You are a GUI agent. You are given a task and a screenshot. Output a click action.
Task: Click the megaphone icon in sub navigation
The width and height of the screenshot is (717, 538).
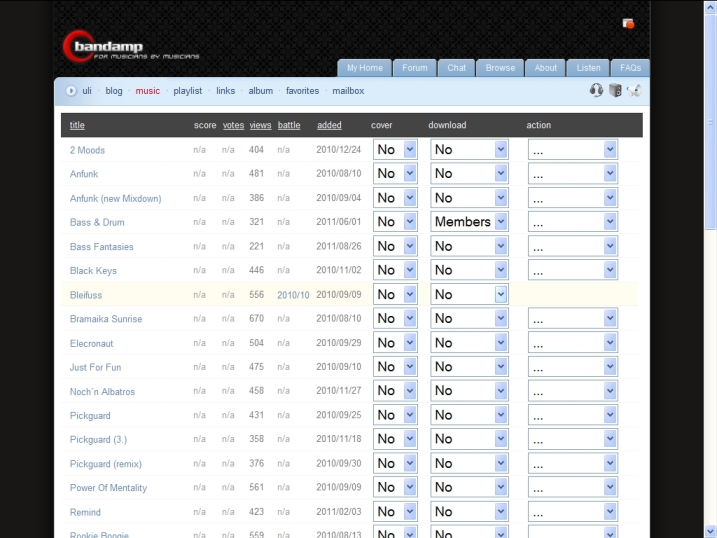(x=634, y=91)
